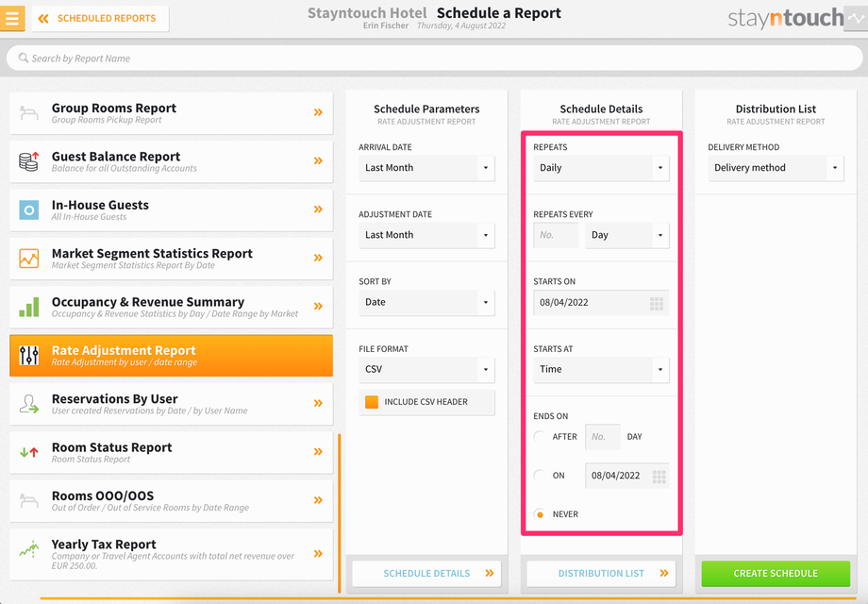Click the Search by Report Name field

[434, 59]
